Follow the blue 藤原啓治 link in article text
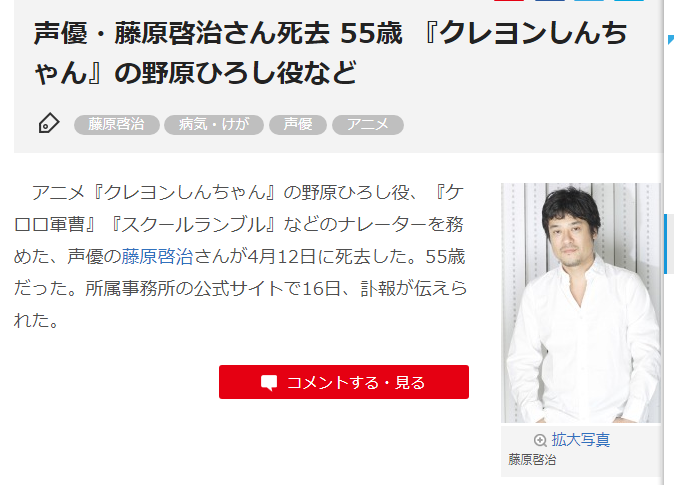674x485 pixels. [x=157, y=257]
